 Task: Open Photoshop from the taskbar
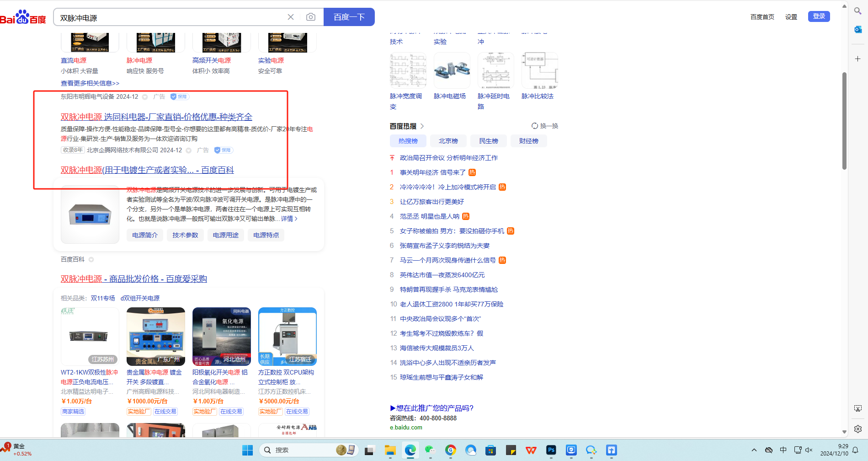[x=551, y=450]
